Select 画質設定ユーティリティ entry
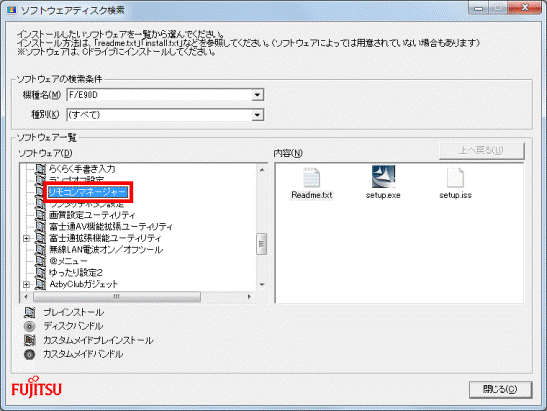Screen dimensions: 547x411 [92, 215]
